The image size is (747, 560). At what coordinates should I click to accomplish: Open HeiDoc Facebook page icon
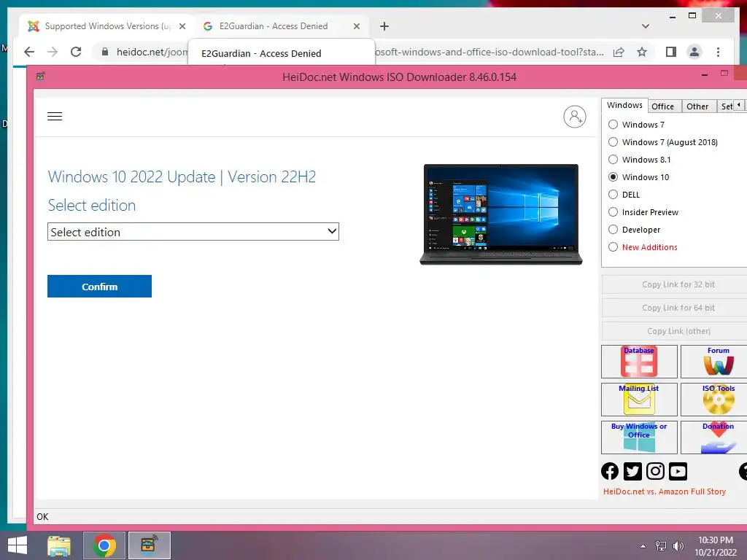pyautogui.click(x=610, y=472)
